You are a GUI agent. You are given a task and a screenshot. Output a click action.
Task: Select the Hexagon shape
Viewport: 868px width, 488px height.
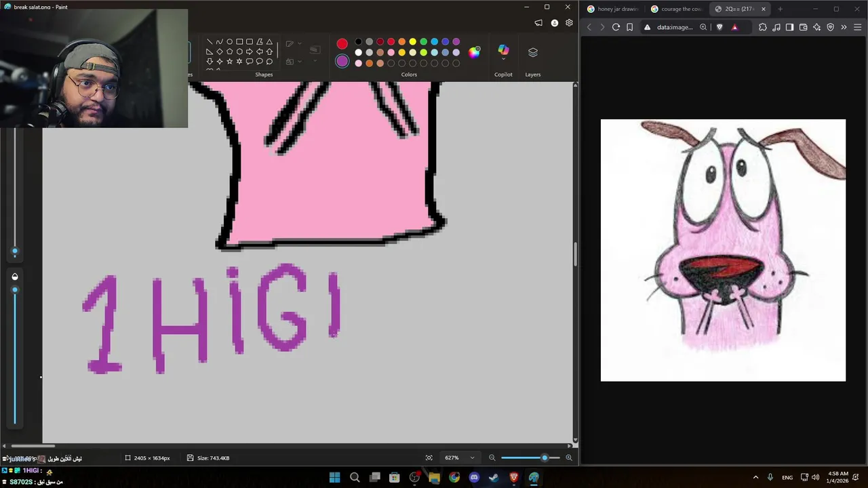click(239, 52)
